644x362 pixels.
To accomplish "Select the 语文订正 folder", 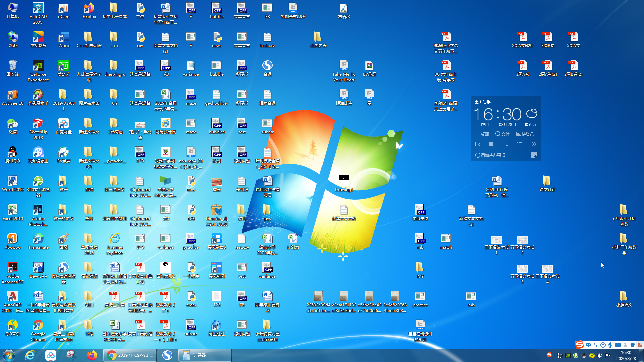I will [x=548, y=184].
